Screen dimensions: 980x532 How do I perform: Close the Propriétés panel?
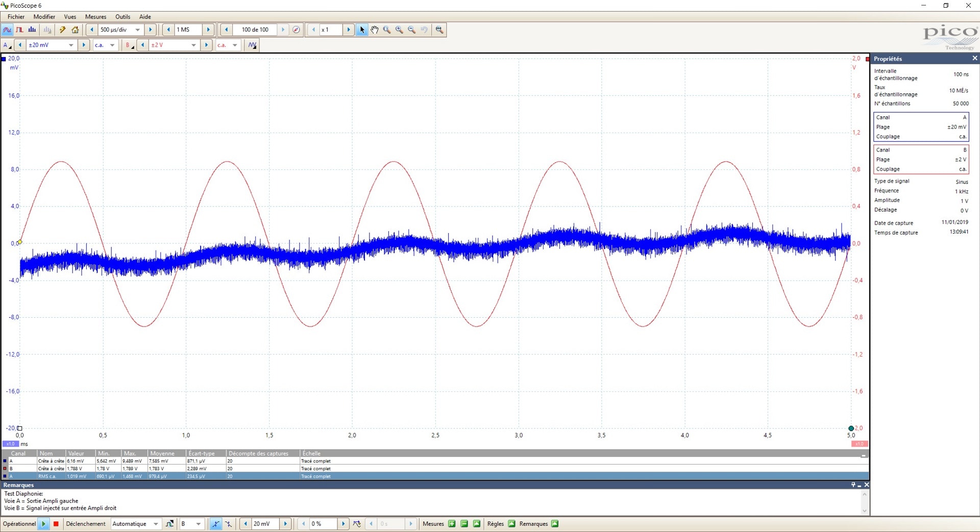click(x=974, y=58)
